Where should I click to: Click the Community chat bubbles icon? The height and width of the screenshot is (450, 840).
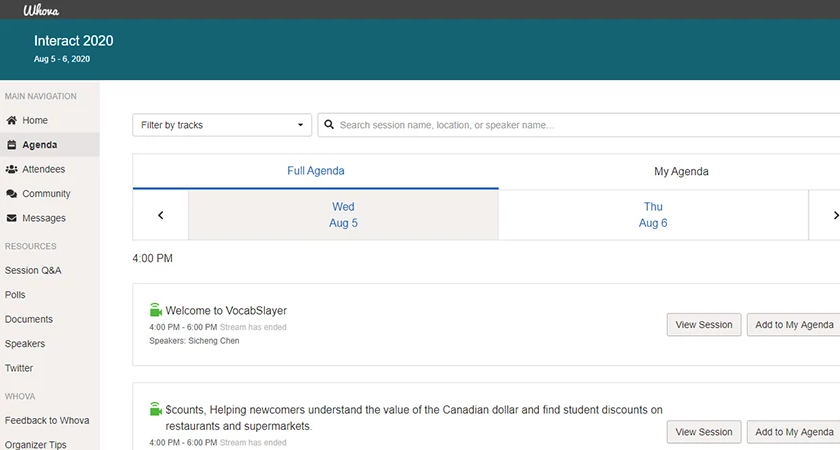12,194
